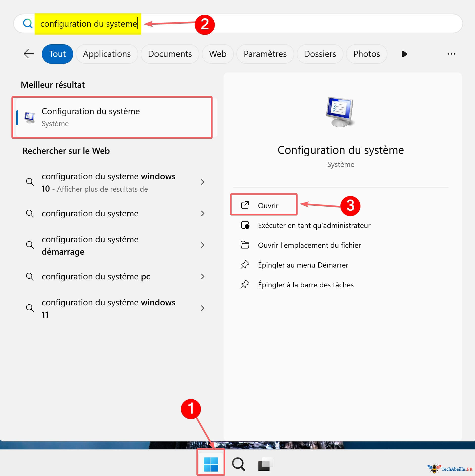Click the back arrow above the filters
This screenshot has height=476, width=475.
click(x=28, y=54)
